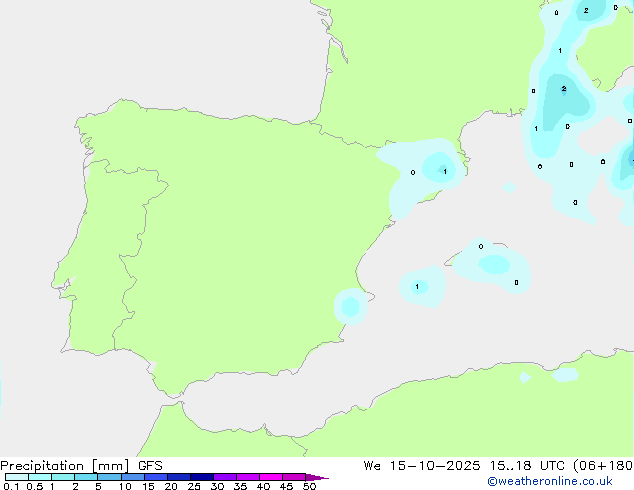Pick the 15–20 mm legend color swatch
Viewport: 634px width, 490px height.
click(156, 477)
